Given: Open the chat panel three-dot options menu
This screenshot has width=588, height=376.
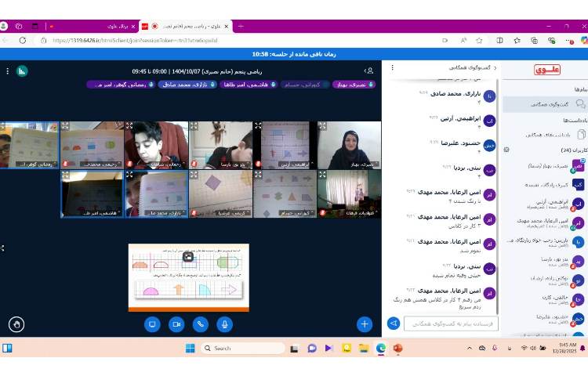Looking at the screenshot, I should click(390, 68).
